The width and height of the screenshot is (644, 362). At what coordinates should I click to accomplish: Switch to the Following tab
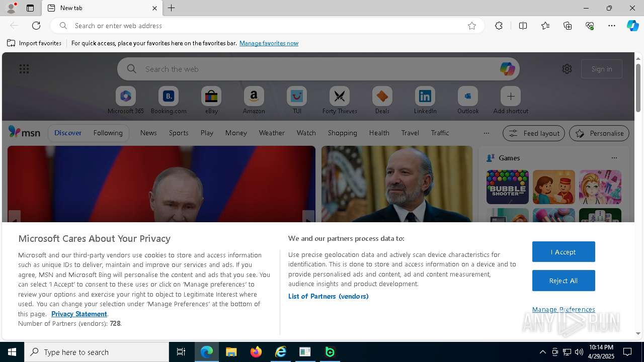[108, 133]
